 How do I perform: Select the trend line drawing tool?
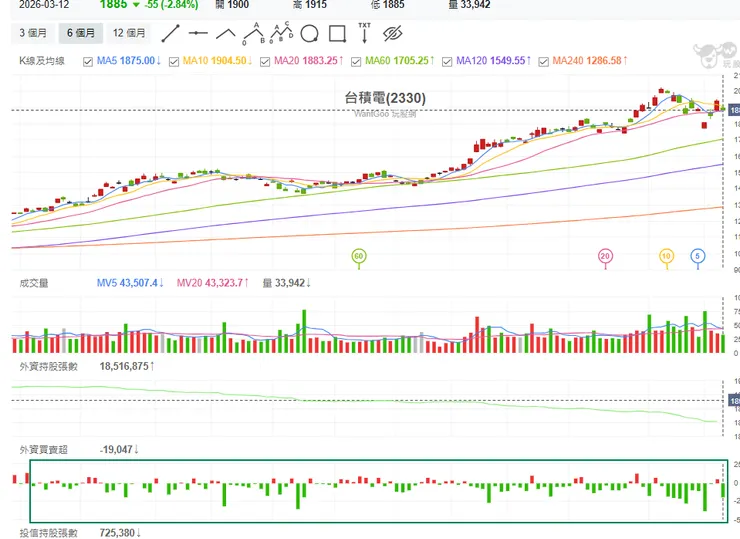coord(170,34)
